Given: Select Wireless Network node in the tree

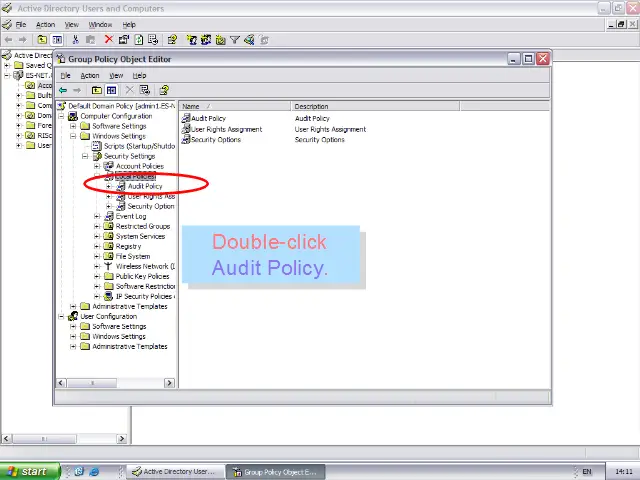Looking at the screenshot, I should [145, 266].
